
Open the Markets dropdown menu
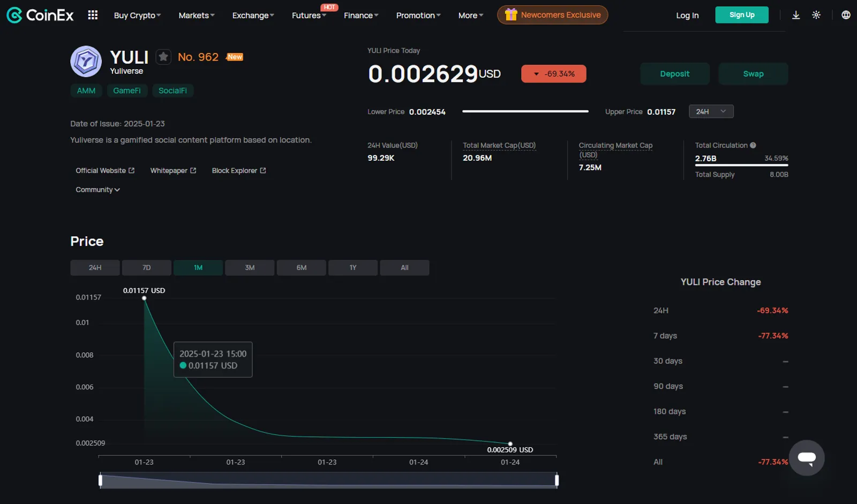click(197, 16)
